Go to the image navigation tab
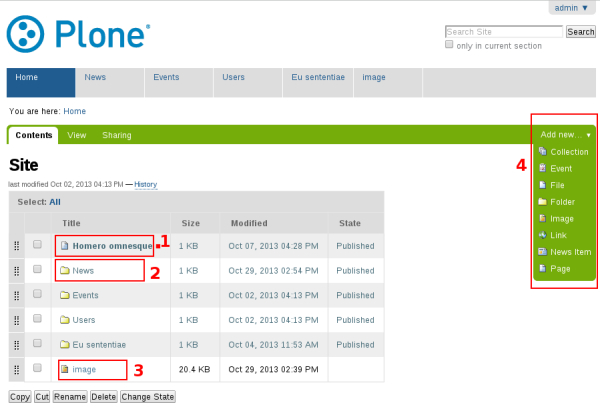The image size is (600, 411). point(388,82)
